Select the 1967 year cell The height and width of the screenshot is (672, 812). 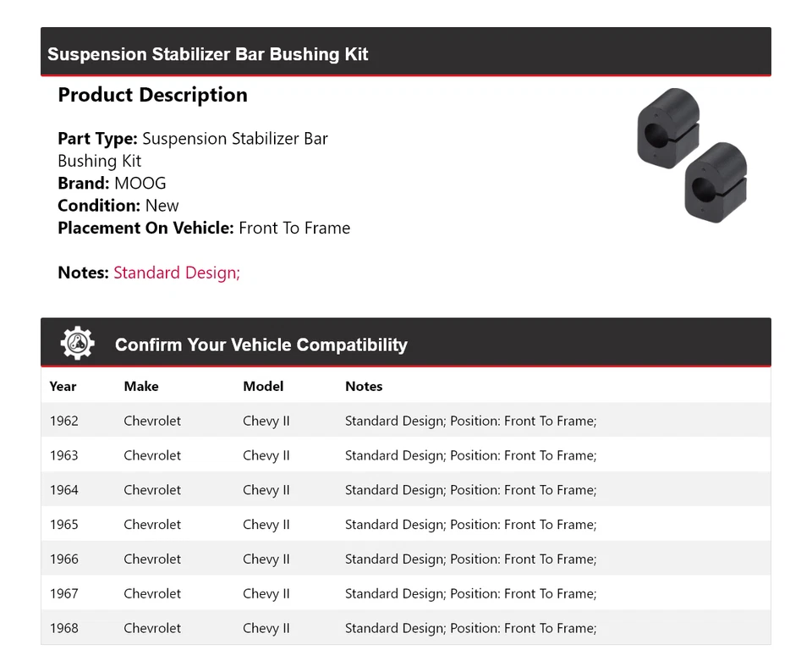[63, 594]
